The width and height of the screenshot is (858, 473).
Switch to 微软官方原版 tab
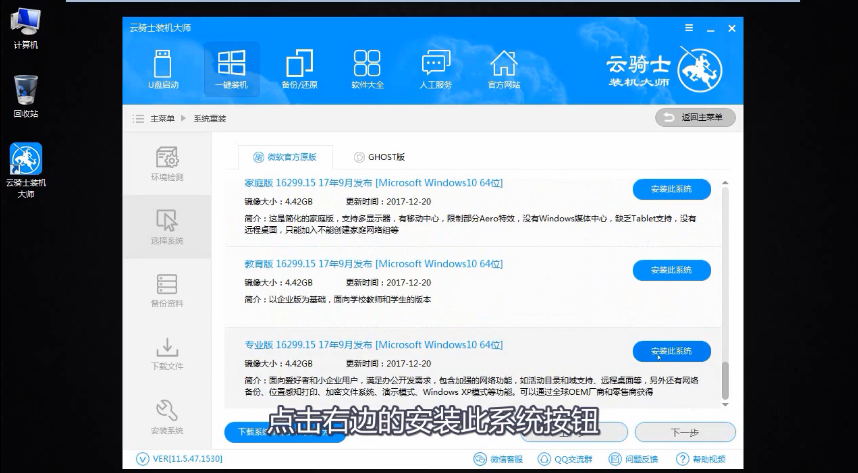pyautogui.click(x=285, y=157)
